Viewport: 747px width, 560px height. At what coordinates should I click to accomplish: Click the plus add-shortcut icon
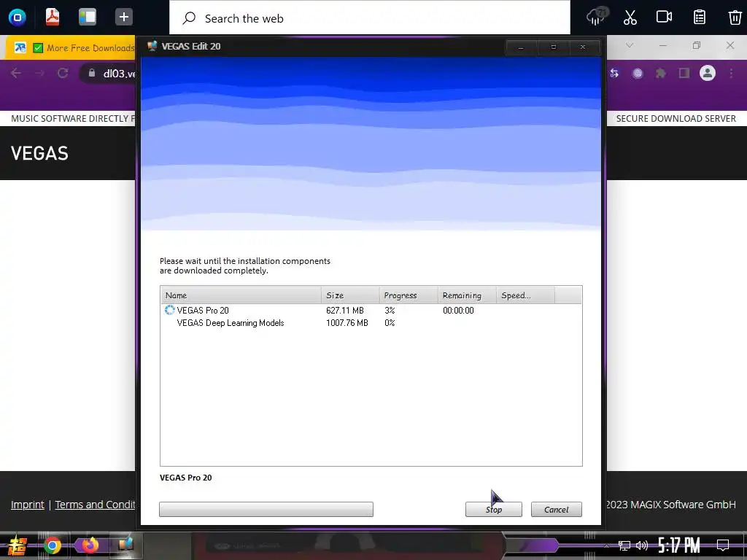click(x=123, y=17)
